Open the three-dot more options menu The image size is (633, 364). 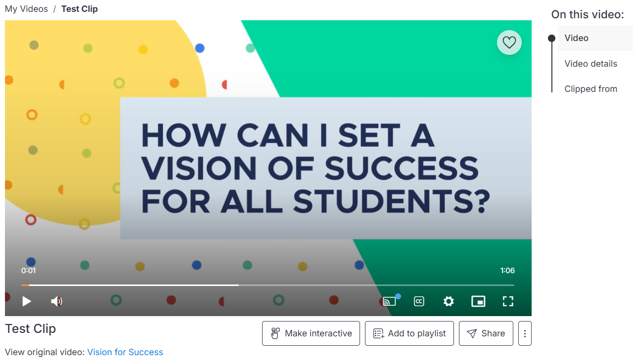(x=525, y=333)
